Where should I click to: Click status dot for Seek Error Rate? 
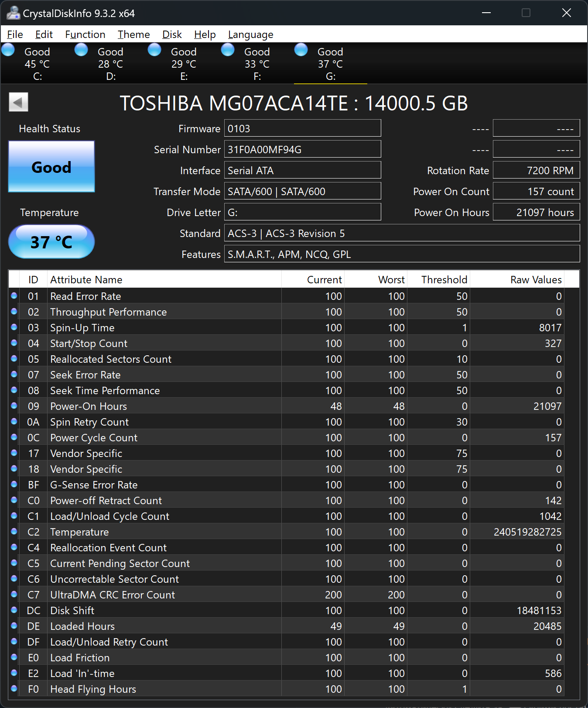click(14, 375)
